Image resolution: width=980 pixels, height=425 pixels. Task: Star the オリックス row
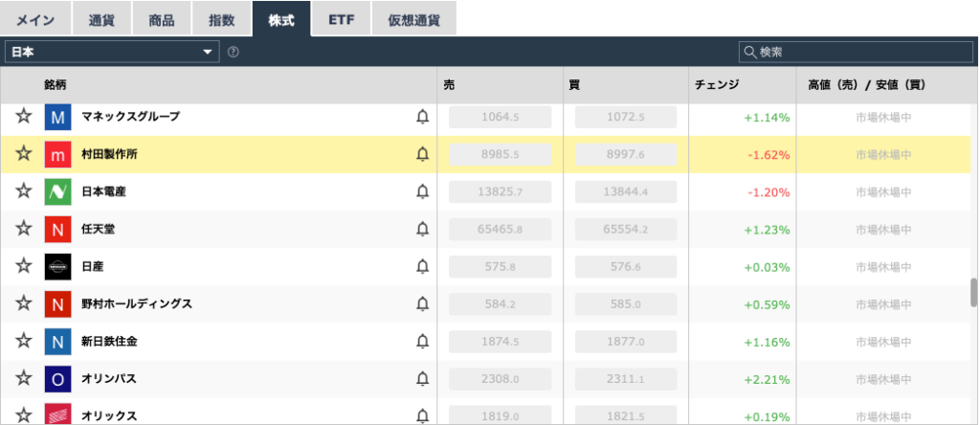[x=24, y=415]
